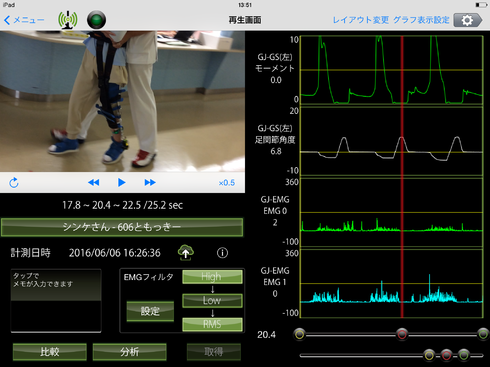Tap the 計測日時 label
The height and width of the screenshot is (367, 490).
coord(31,253)
